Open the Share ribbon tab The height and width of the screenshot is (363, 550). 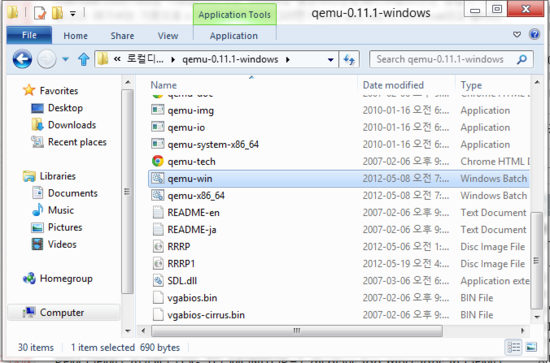pos(122,36)
